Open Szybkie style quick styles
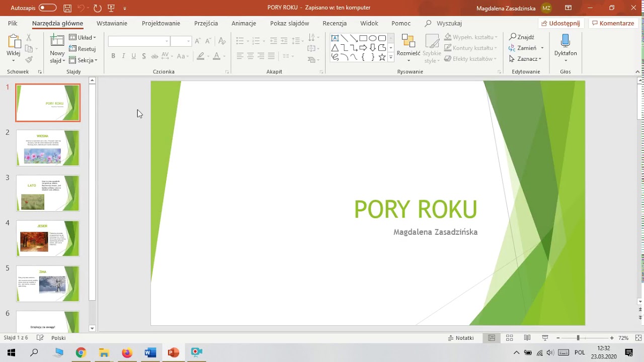The width and height of the screenshot is (644, 362). point(432,49)
